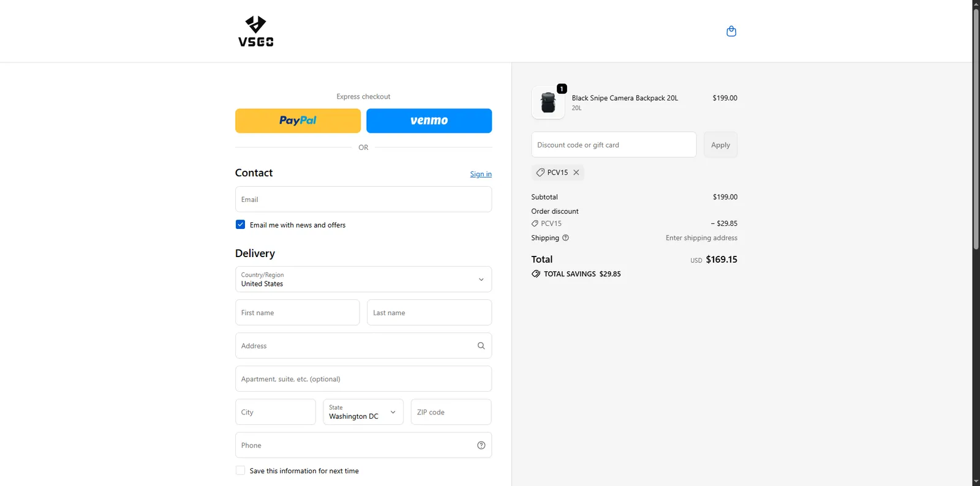This screenshot has height=486, width=980.
Task: Click the VSGO logo
Action: coord(255,31)
